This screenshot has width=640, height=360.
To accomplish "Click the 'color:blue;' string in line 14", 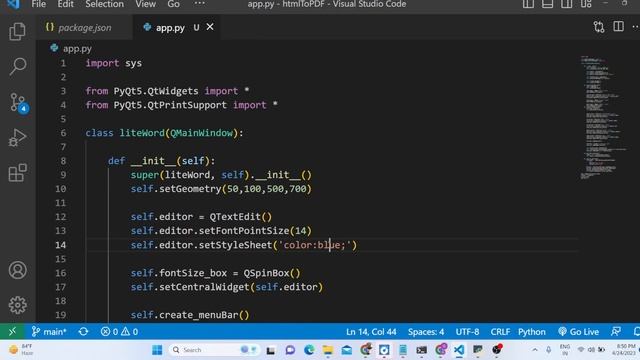I will (314, 245).
